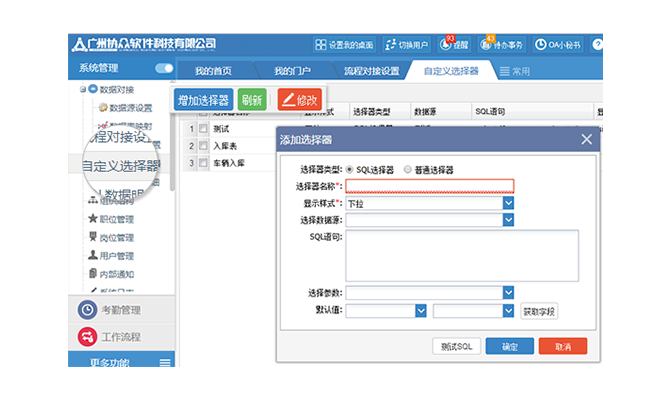Click the 选择器名称 input field
Viewport: 670px width, 412px height.
click(429, 186)
